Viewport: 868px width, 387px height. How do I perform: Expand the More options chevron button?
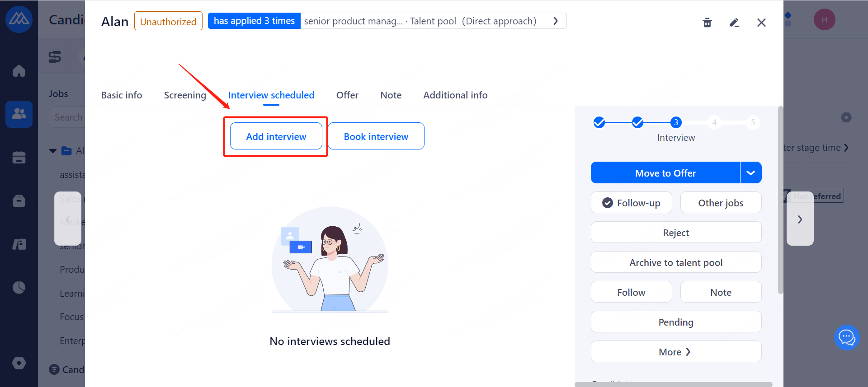[x=676, y=352]
